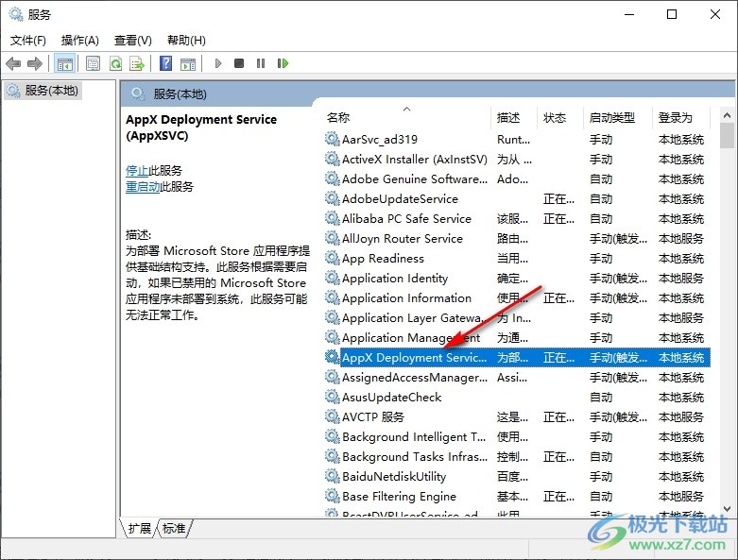Viewport: 738px width, 560px height.
Task: Open the 操作(A) menu
Action: 80,41
